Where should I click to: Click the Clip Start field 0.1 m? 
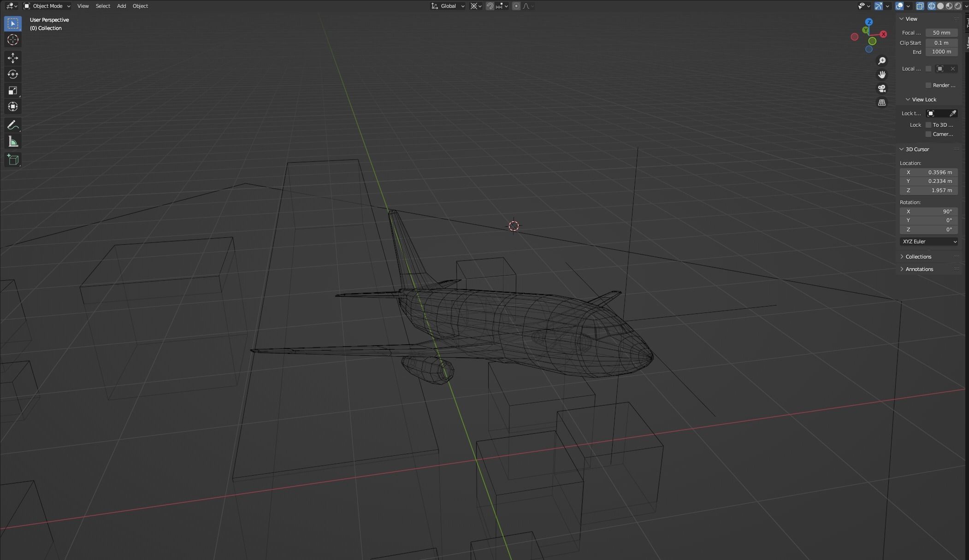941,43
